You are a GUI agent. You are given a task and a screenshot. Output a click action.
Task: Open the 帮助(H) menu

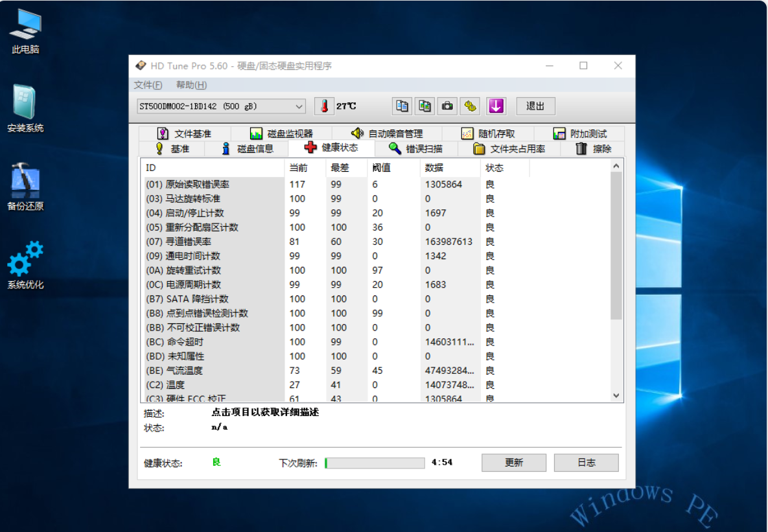191,85
